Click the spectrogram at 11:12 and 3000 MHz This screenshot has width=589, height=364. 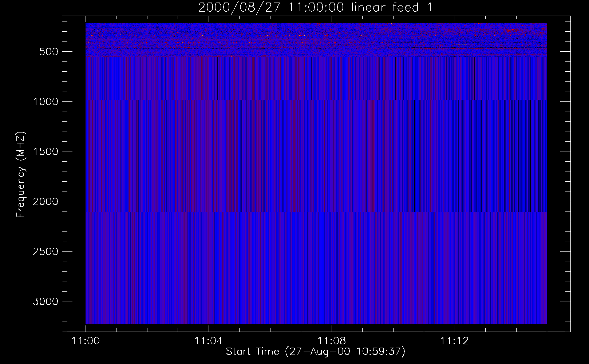coord(454,301)
